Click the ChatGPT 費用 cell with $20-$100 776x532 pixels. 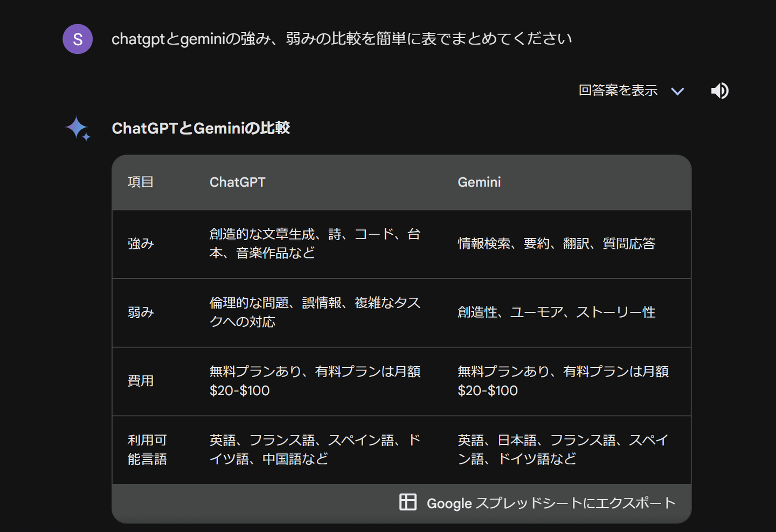tap(315, 381)
